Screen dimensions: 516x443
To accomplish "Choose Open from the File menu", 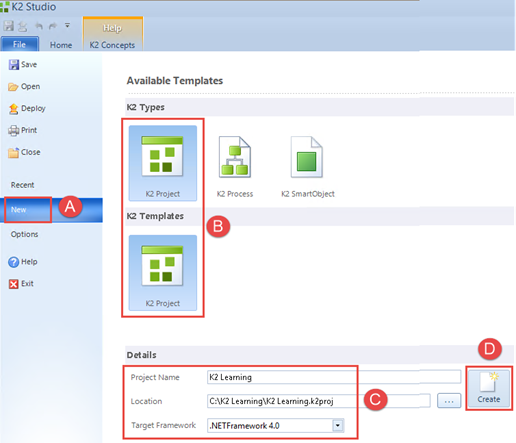I will tap(24, 87).
